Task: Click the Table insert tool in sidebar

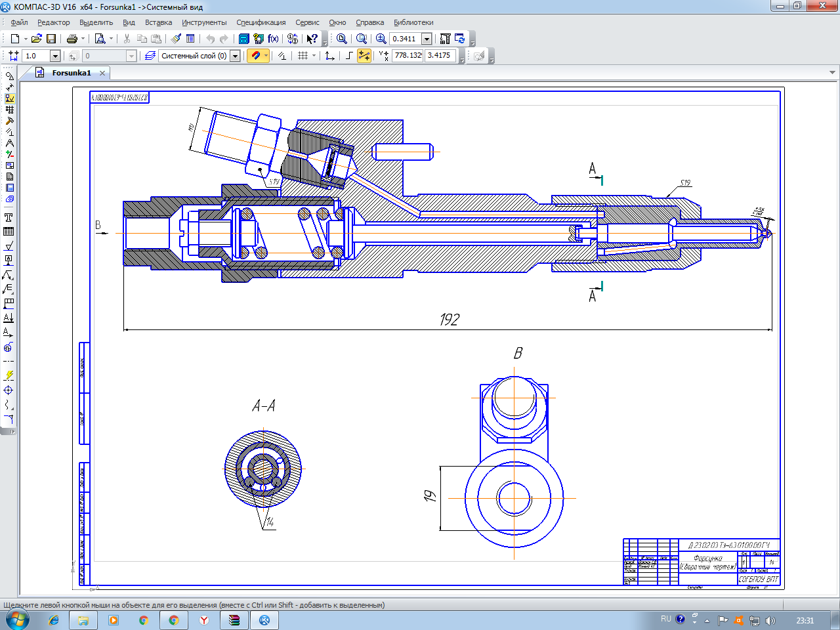Action: point(9,232)
